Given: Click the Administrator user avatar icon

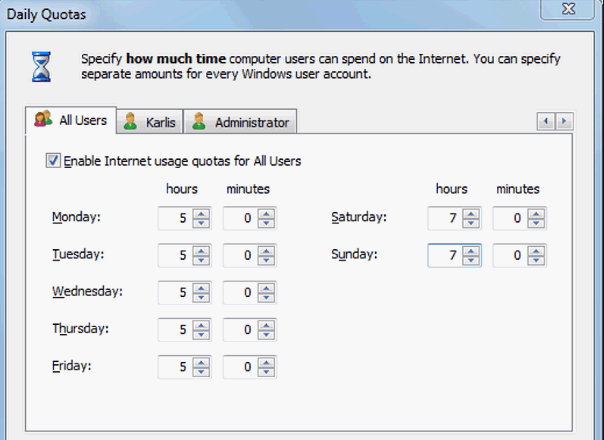Looking at the screenshot, I should click(x=199, y=121).
